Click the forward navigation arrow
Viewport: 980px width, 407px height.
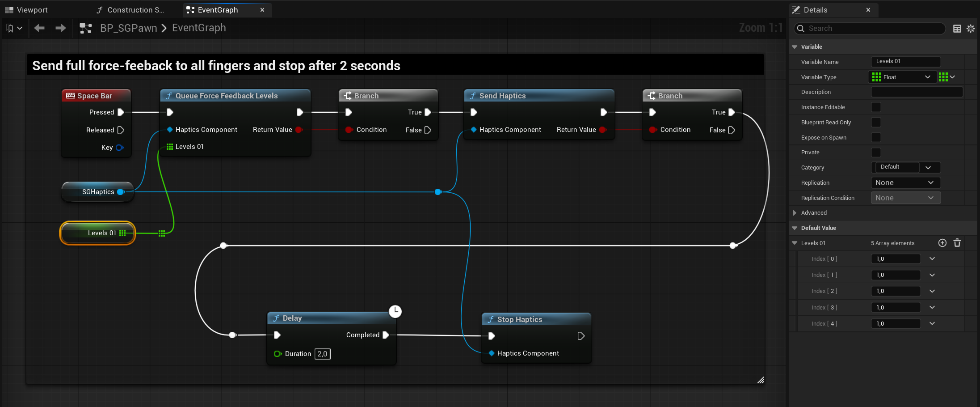(x=60, y=28)
